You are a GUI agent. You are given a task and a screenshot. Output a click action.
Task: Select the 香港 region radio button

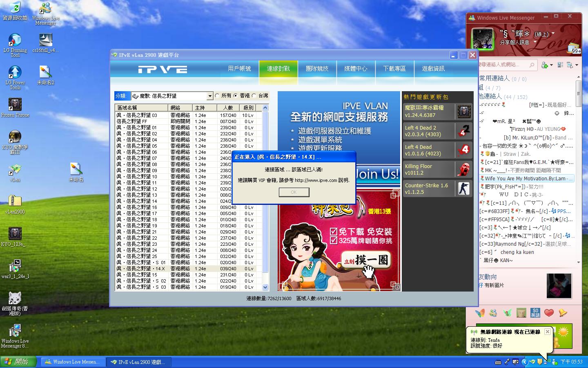[x=236, y=96]
